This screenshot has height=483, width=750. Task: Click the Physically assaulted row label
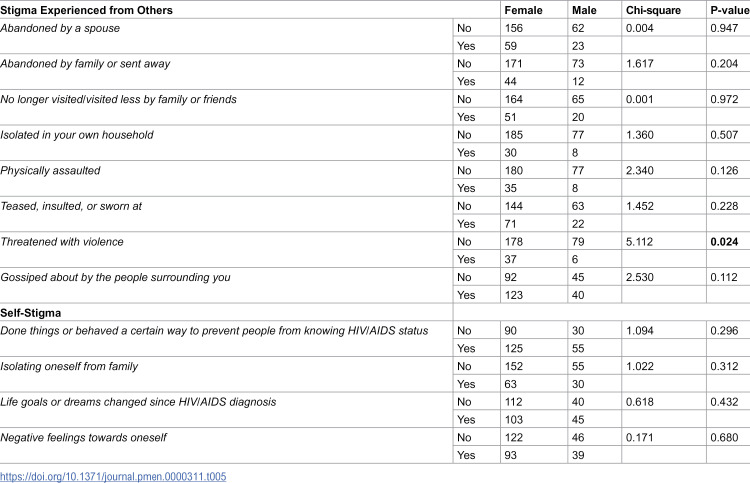tap(50, 171)
